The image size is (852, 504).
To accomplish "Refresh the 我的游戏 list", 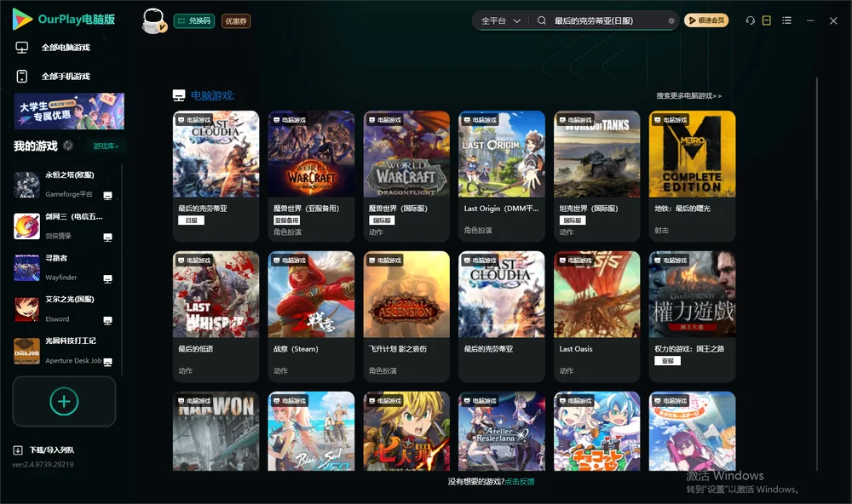I will coord(68,146).
